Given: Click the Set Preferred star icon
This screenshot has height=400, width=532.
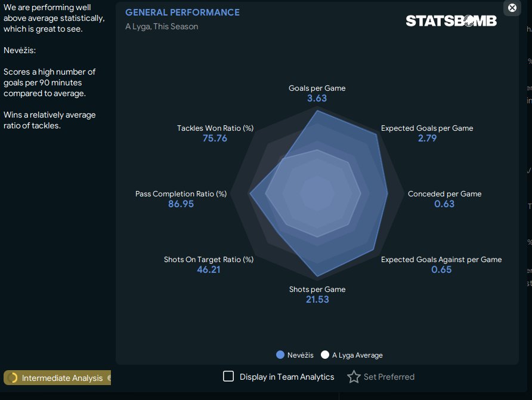Looking at the screenshot, I should click(x=354, y=377).
